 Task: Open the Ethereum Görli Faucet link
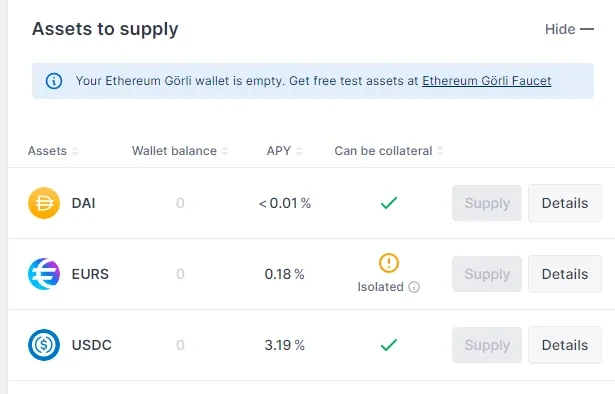[x=487, y=81]
